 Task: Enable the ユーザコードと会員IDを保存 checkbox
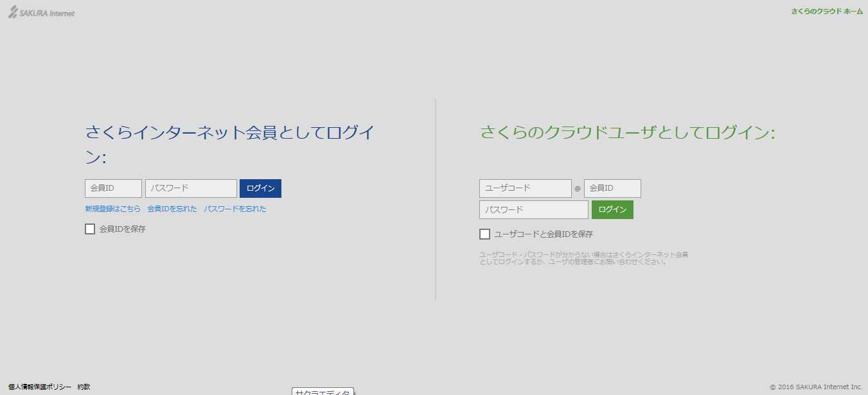click(484, 234)
